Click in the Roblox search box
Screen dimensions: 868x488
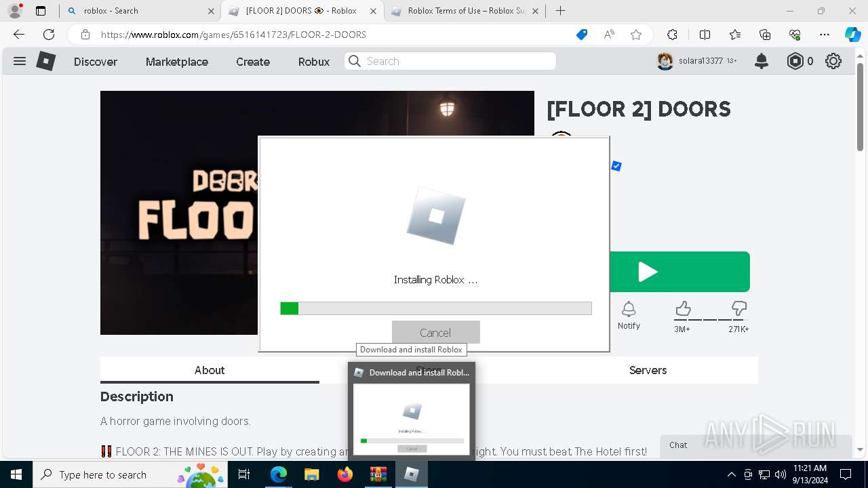tap(450, 61)
